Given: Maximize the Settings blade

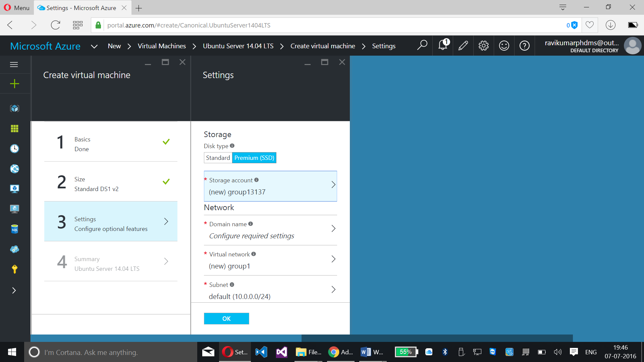Looking at the screenshot, I should point(324,62).
